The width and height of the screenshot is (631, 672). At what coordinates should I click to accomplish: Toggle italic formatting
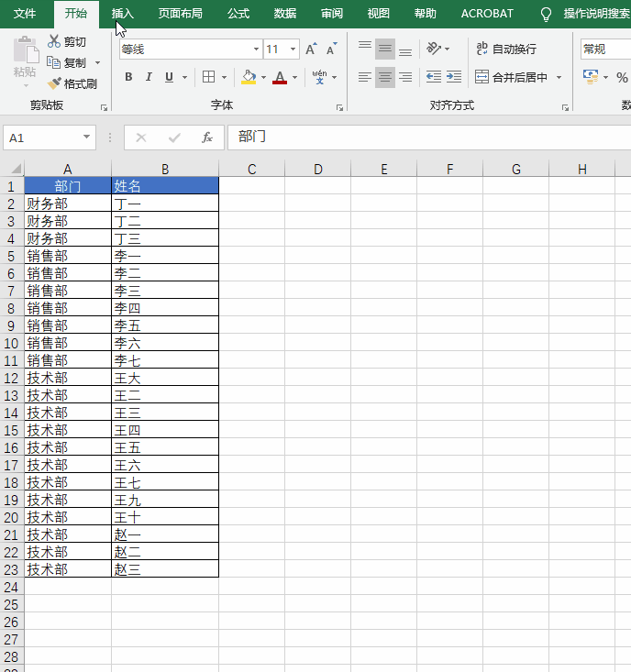[x=149, y=77]
